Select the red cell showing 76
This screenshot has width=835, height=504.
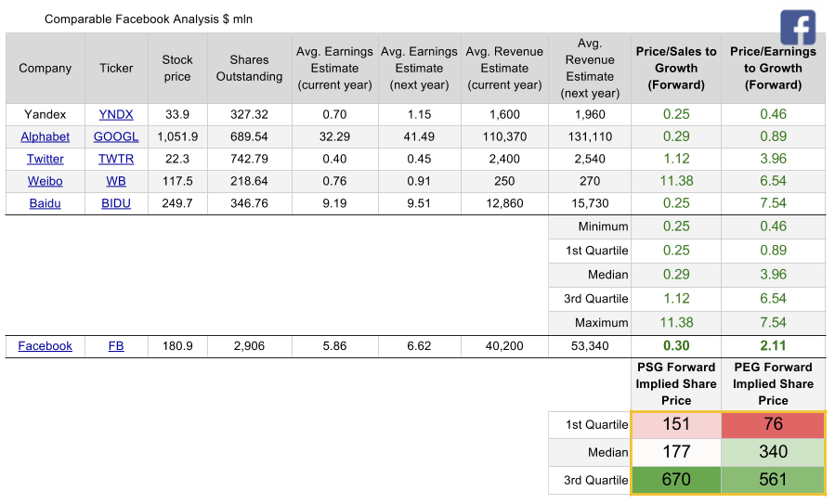[772, 424]
